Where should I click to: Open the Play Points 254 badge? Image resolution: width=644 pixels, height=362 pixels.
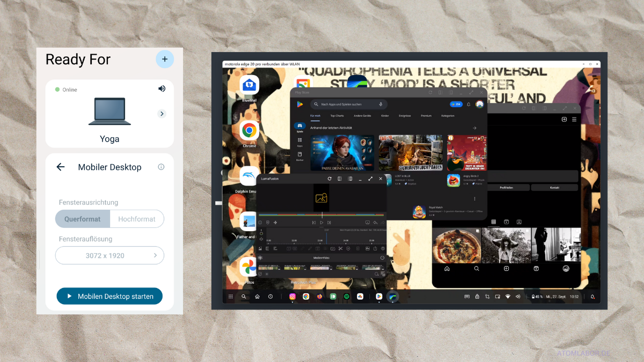(456, 104)
